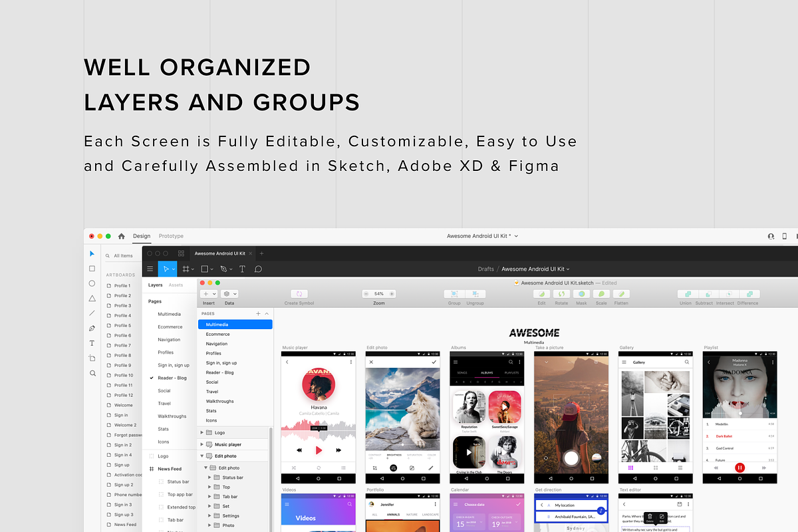Select the Figma Text tool
Viewport: 798px width, 532px height.
pyautogui.click(x=242, y=269)
